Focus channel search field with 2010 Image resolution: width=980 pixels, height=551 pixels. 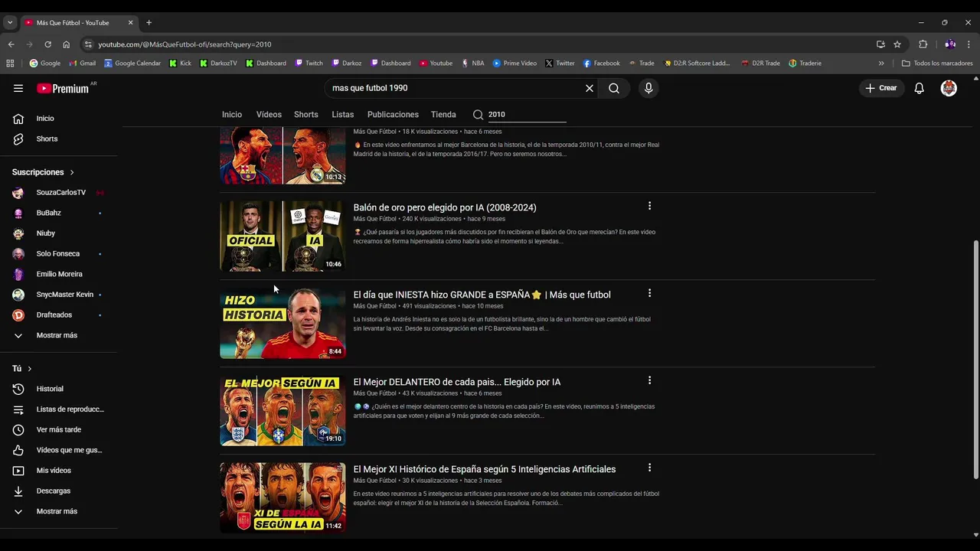point(527,115)
